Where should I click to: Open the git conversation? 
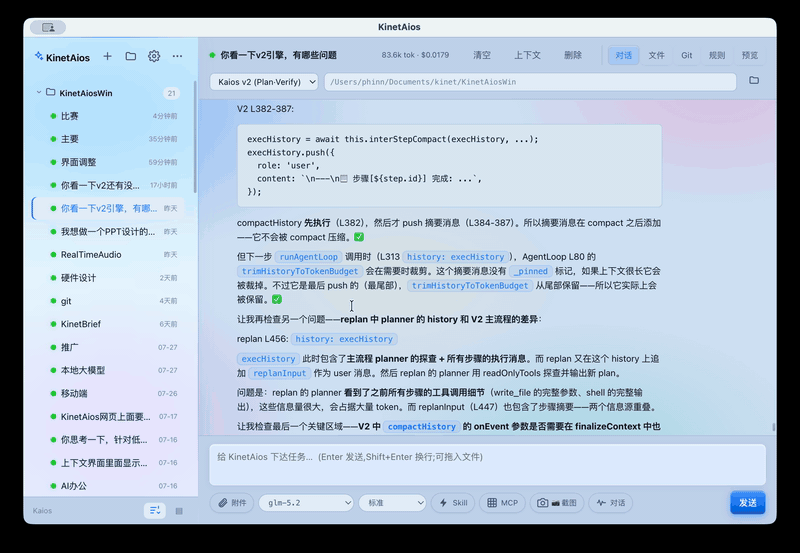tap(108, 301)
